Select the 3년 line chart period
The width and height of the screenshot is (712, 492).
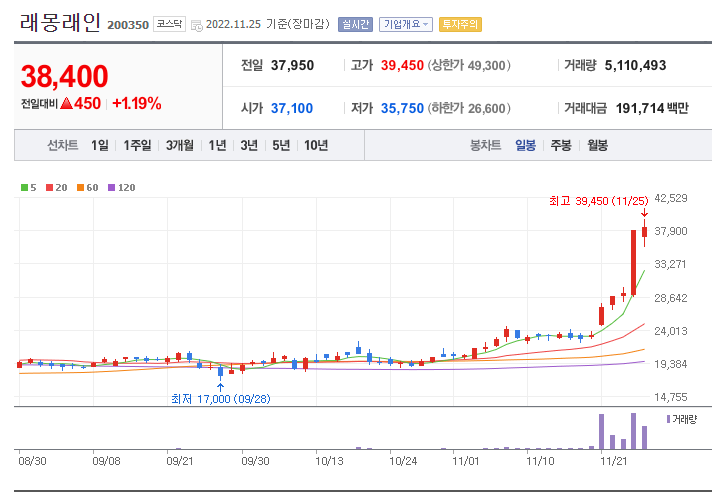(249, 145)
